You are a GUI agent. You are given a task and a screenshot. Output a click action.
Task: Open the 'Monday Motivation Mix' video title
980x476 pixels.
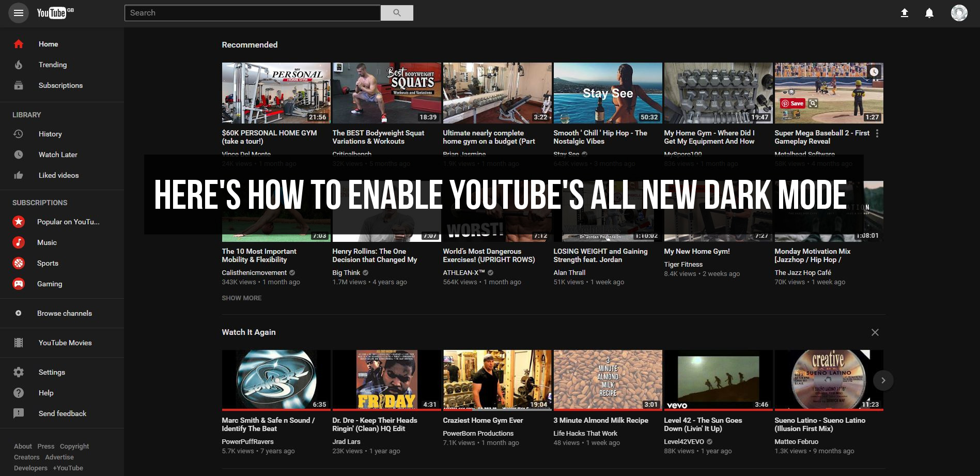pos(813,256)
